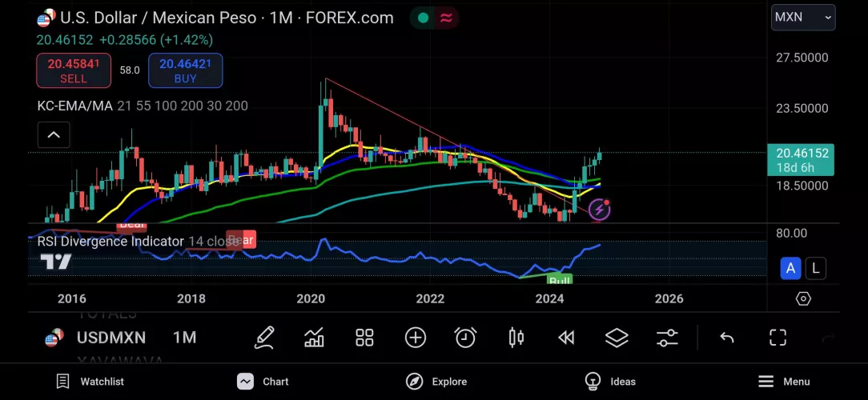Toggle log scale L button

coord(815,268)
